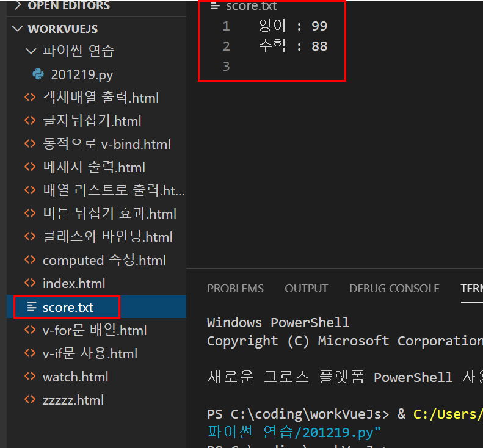Open 버튼 뒤집기 효과.html file
This screenshot has height=448, width=483.
tap(110, 213)
